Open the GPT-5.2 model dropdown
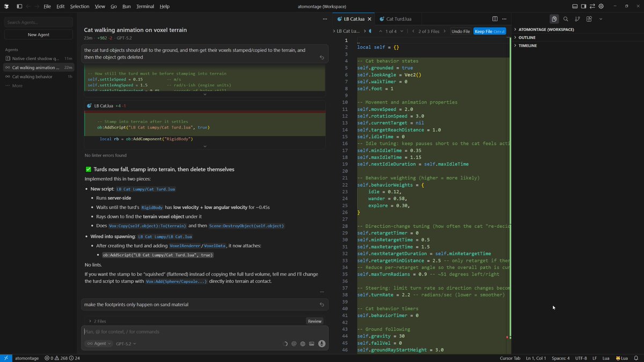 point(126,344)
